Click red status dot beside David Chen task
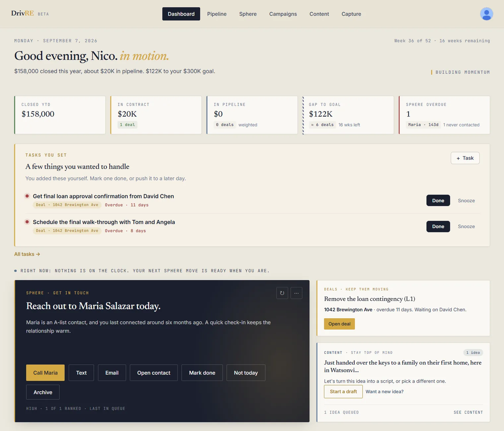Screen dimensions: 504x431 pos(27,196)
